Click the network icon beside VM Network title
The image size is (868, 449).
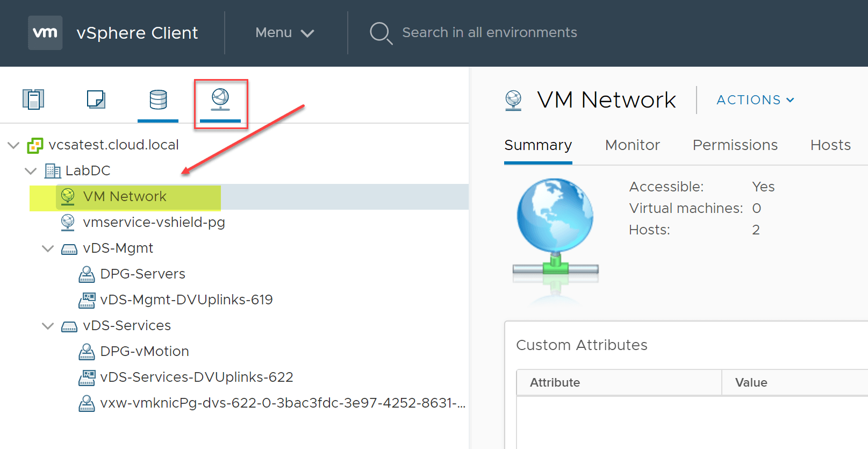513,100
